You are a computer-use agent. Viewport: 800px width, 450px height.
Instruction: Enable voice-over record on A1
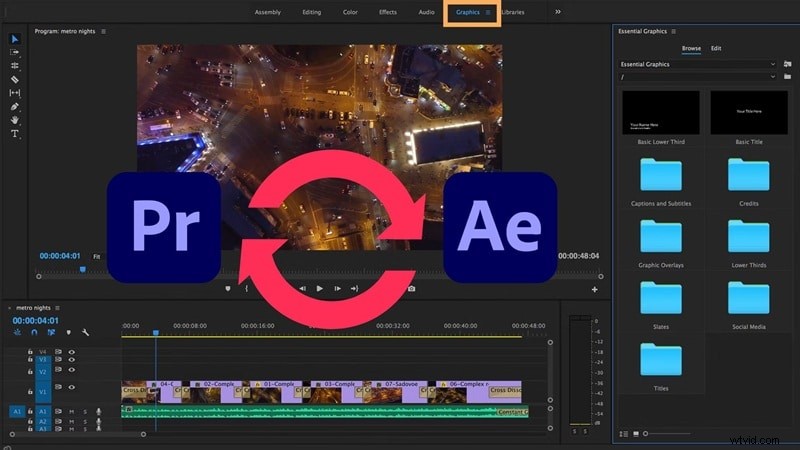tap(98, 412)
